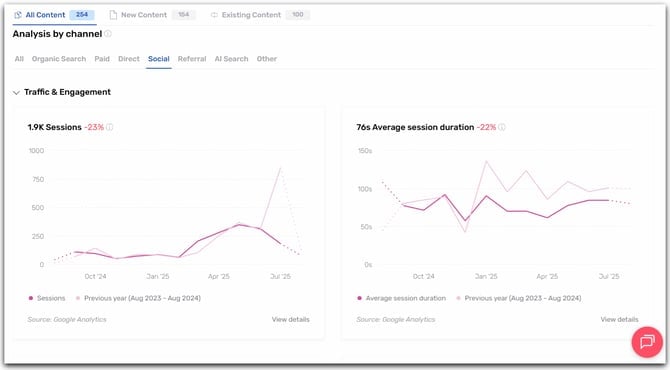This screenshot has height=370, width=670.
Task: Click the previous-year Jan '25 peak in duration chart
Action: [486, 161]
